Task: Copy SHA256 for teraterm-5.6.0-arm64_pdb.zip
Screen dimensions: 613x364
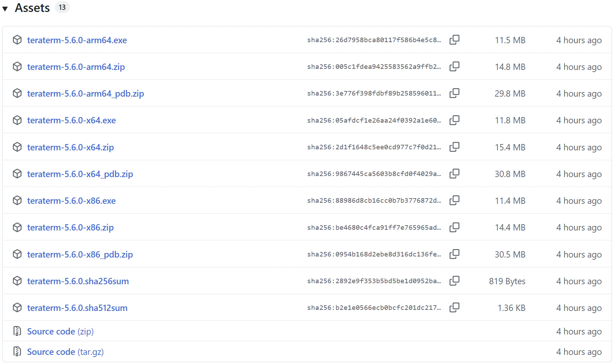Action: 454,93
